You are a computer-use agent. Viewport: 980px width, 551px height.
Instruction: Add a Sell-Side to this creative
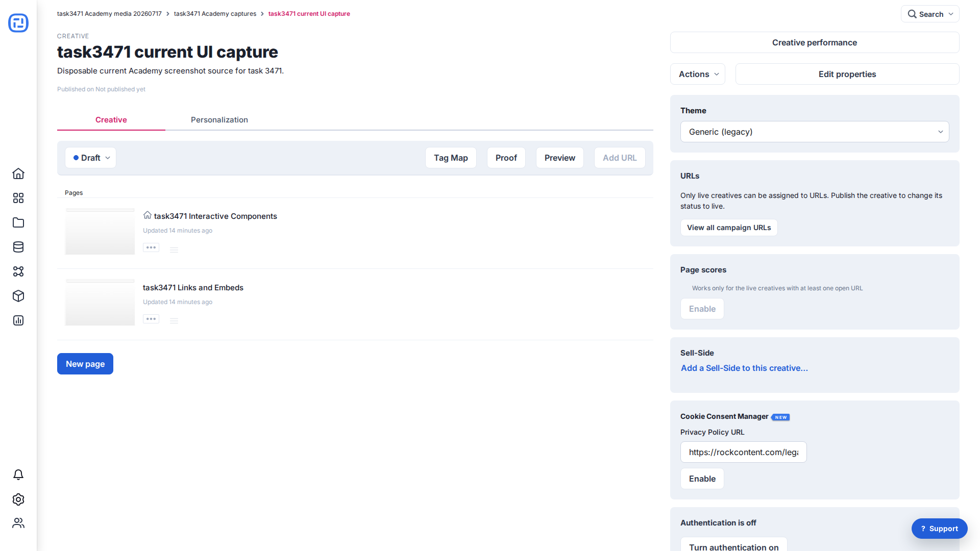744,368
